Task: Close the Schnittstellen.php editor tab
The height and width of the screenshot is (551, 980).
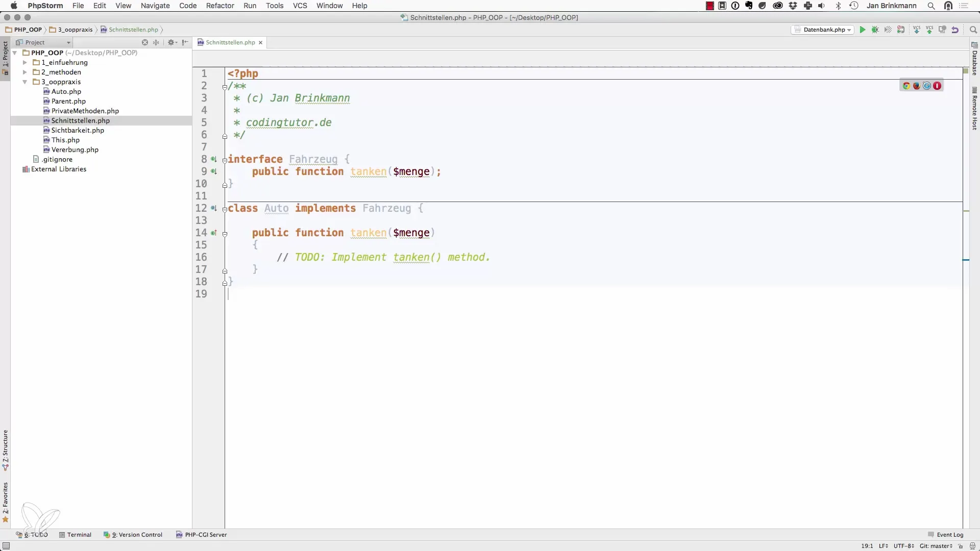Action: click(260, 43)
